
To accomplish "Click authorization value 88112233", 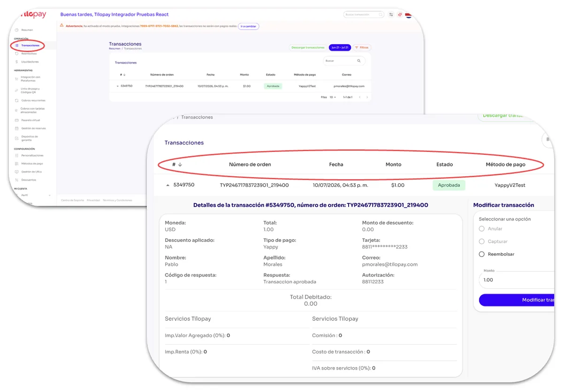I will point(373,282).
